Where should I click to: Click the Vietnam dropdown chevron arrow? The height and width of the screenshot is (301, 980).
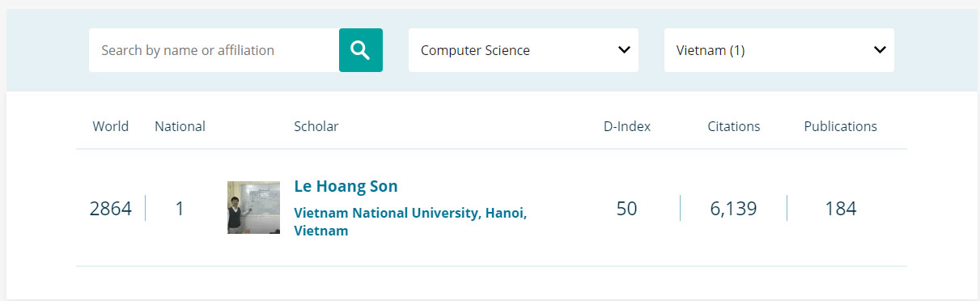point(880,50)
